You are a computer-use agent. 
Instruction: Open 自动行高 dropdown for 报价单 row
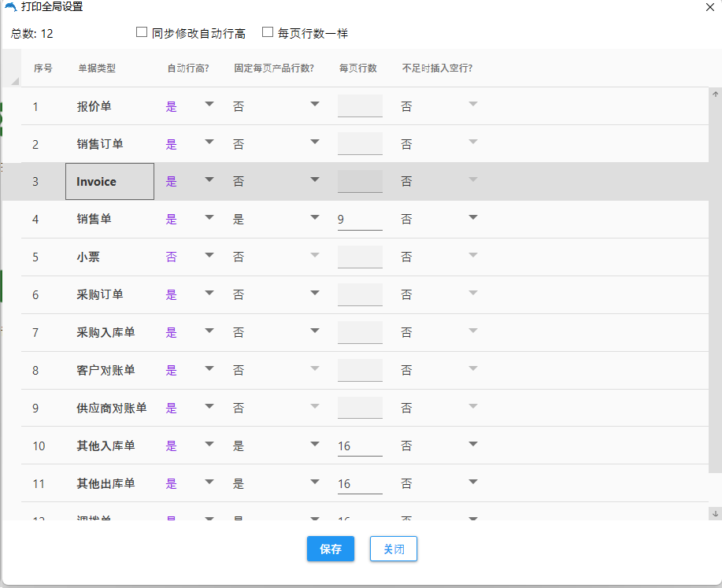point(209,105)
